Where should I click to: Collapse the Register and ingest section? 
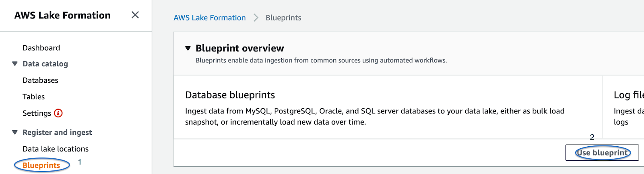pyautogui.click(x=15, y=132)
